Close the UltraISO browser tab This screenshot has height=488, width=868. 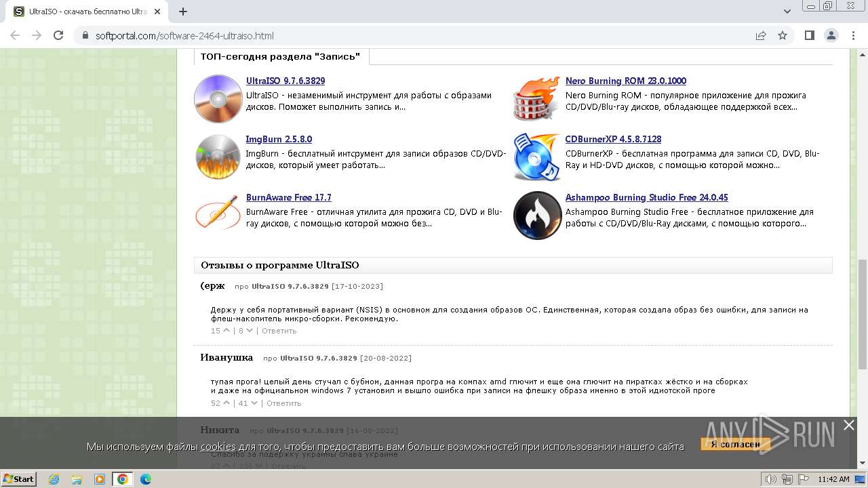coord(157,12)
